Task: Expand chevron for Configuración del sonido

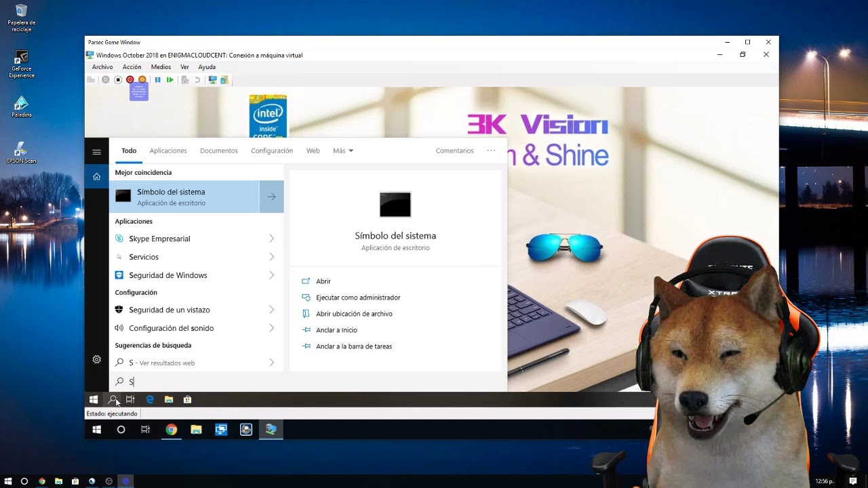Action: [271, 328]
